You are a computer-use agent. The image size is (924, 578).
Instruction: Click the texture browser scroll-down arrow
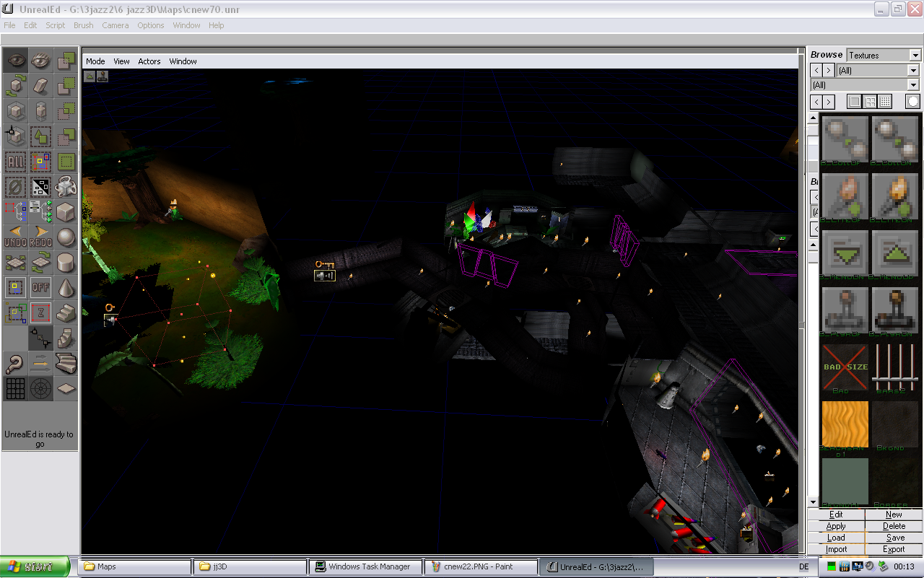click(x=813, y=502)
